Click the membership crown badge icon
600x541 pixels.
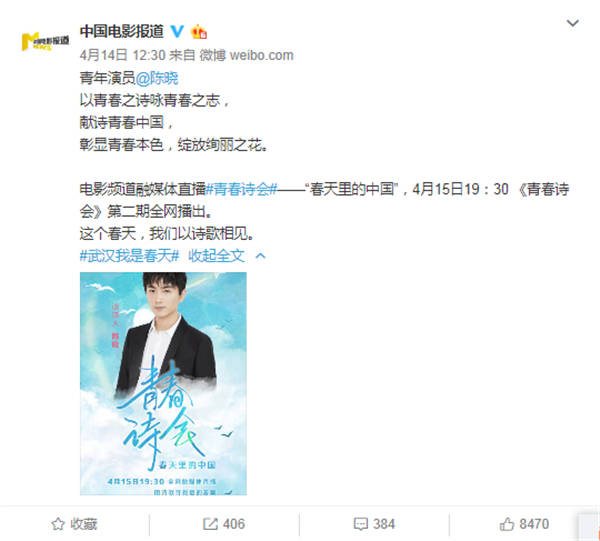[199, 31]
